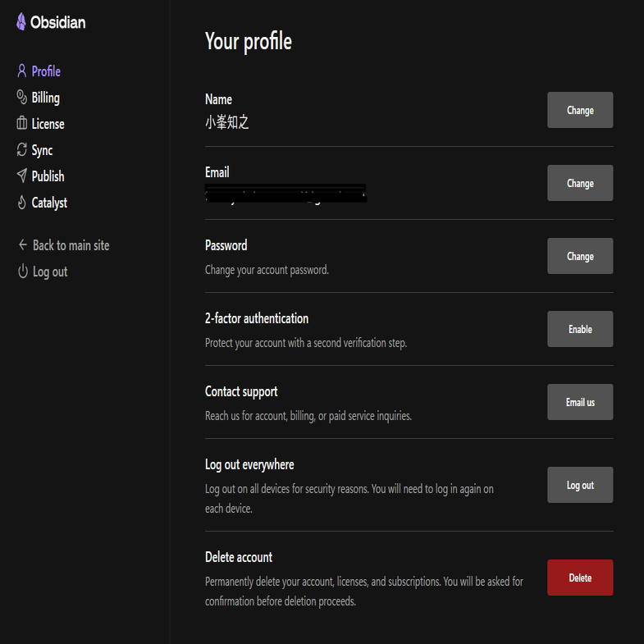Click the back arrow icon in sidebar

coord(23,245)
